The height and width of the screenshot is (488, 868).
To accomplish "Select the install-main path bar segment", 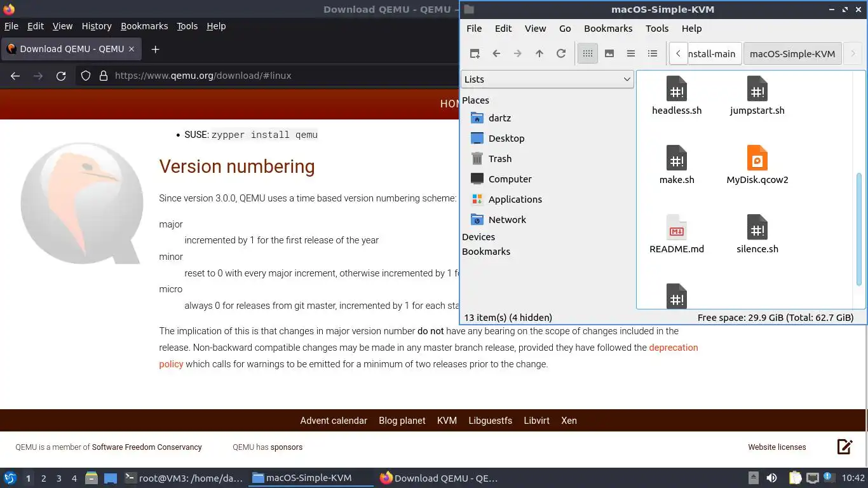I will click(x=714, y=53).
